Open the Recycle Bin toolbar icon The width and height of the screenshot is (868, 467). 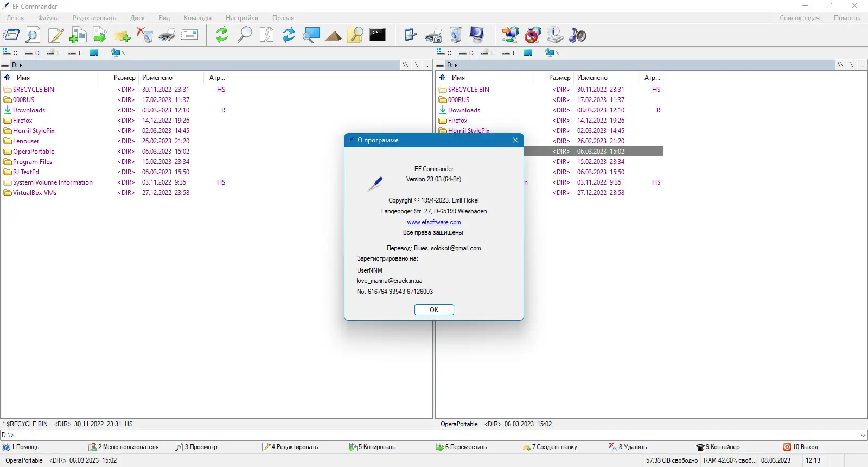pos(456,35)
